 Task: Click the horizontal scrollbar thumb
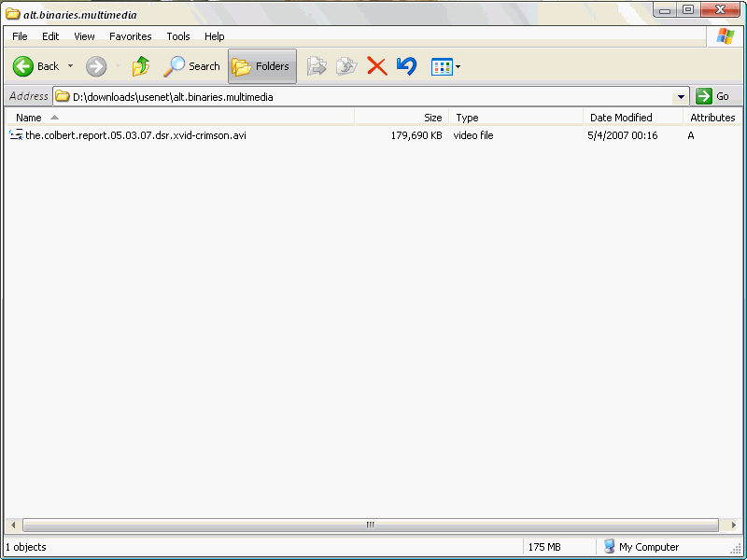[371, 525]
